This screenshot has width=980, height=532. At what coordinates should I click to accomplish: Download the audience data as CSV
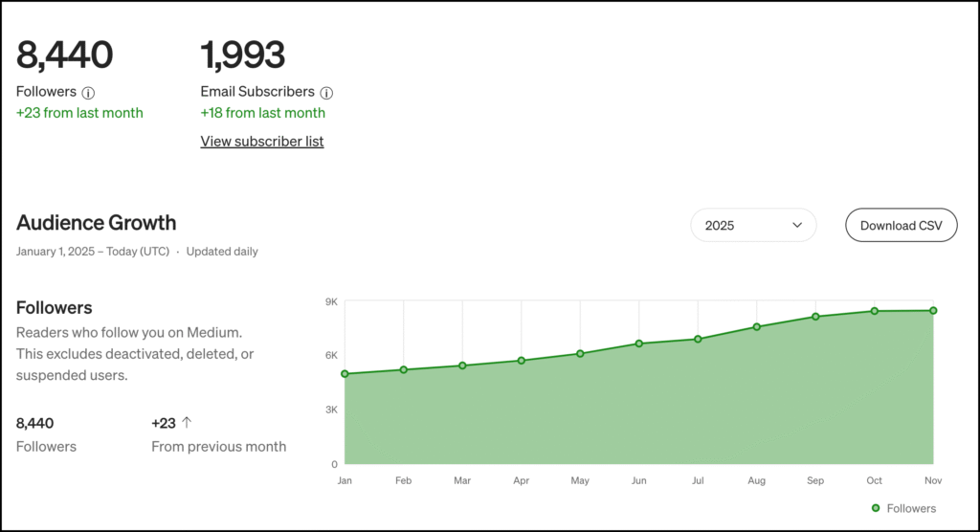901,226
